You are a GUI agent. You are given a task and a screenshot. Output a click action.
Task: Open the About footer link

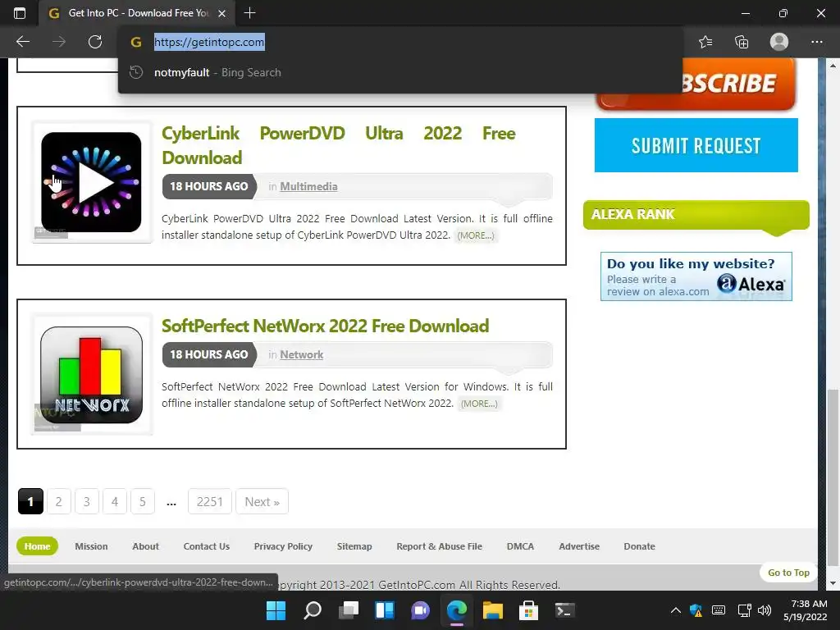146,546
